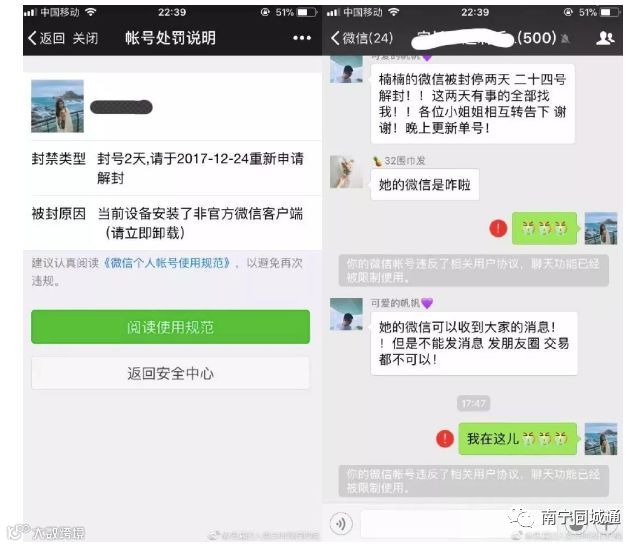
Task: Tap red failed-send icon beside emoji message
Action: click(x=498, y=228)
